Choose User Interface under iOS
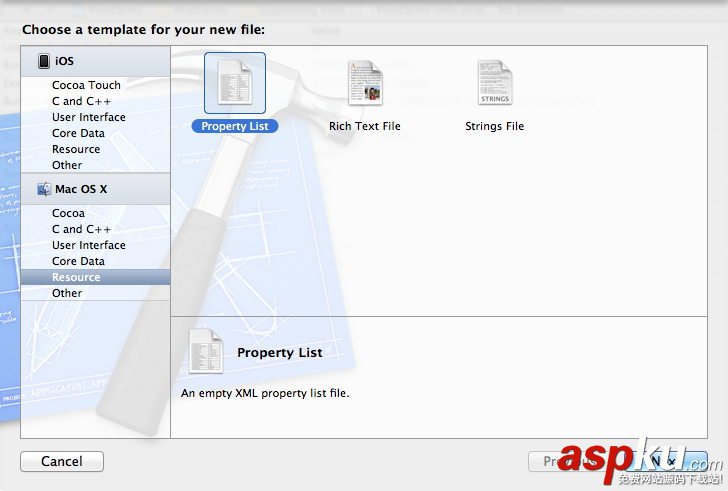Screen dimensions: 728x491 [x=89, y=117]
